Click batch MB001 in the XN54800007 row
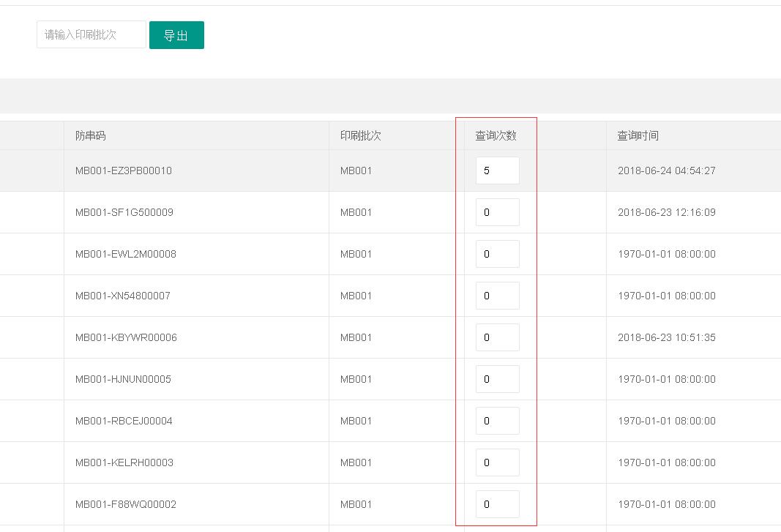This screenshot has height=532, width=781. click(356, 296)
